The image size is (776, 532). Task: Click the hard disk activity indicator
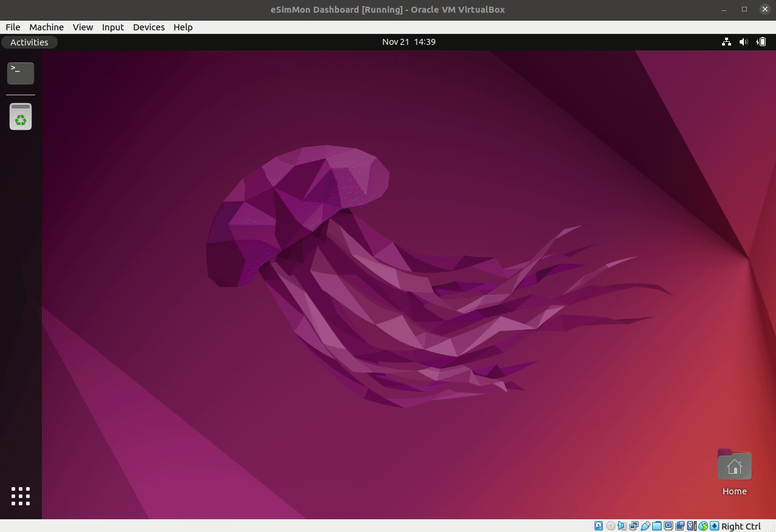point(598,526)
